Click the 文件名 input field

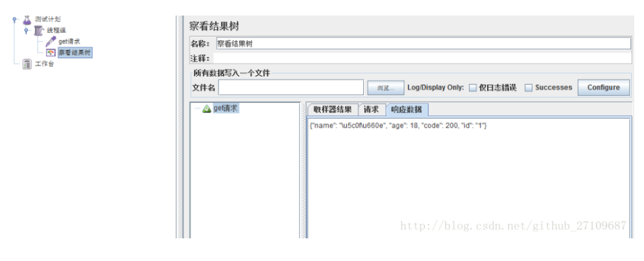click(291, 87)
